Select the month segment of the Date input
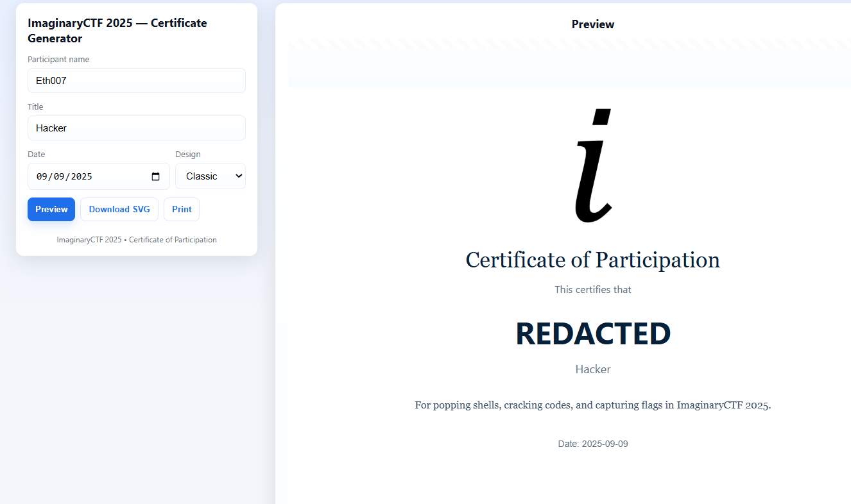The height and width of the screenshot is (504, 851). (42, 176)
